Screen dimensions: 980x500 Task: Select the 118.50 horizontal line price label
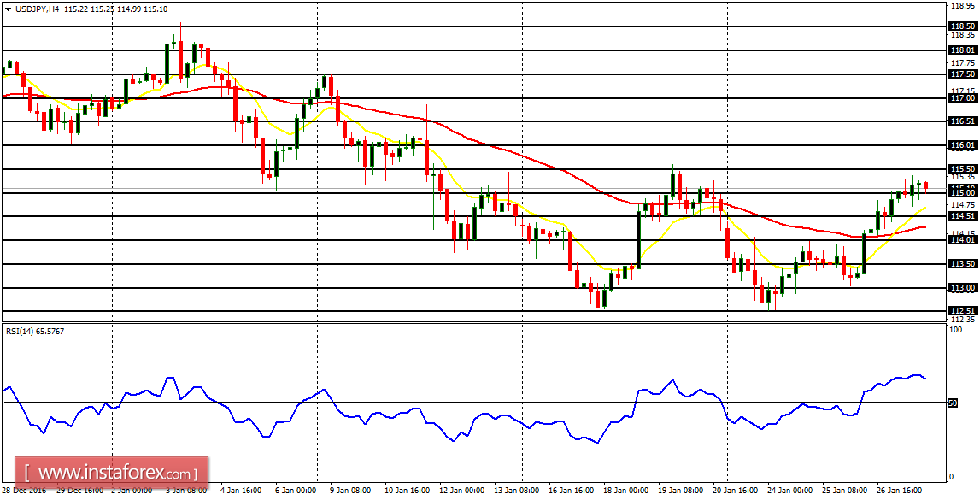pos(963,26)
